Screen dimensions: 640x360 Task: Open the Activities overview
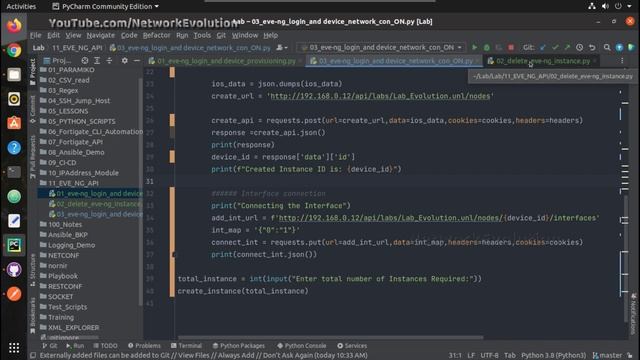(x=21, y=6)
